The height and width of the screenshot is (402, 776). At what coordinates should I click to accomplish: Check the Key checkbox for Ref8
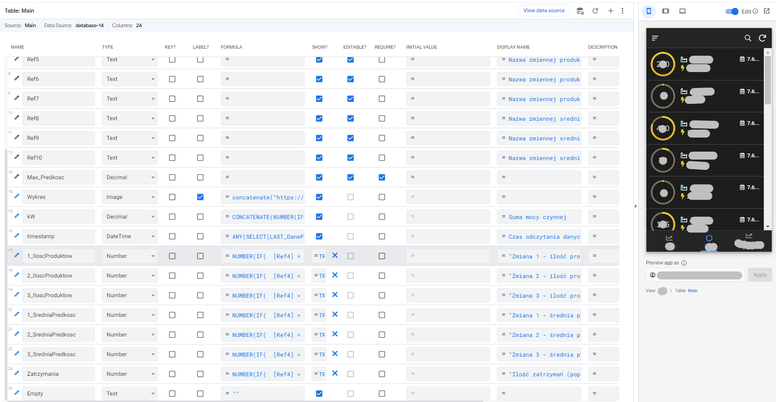pyautogui.click(x=172, y=118)
